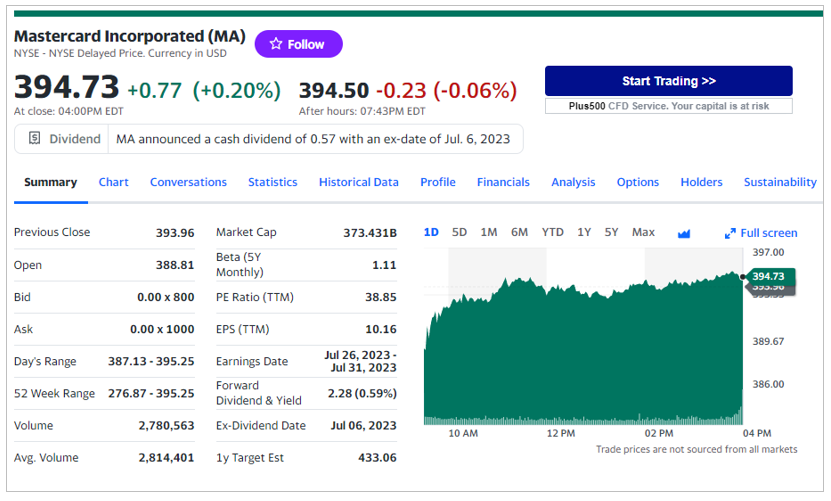Click the Start Trading button

[668, 81]
